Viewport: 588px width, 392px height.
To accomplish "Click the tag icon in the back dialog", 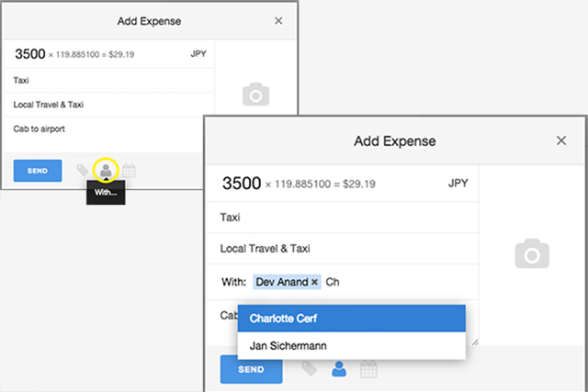I will [83, 170].
